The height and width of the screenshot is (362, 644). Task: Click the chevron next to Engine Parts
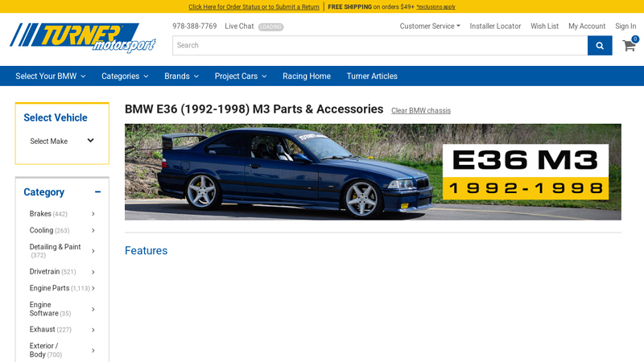tap(93, 288)
